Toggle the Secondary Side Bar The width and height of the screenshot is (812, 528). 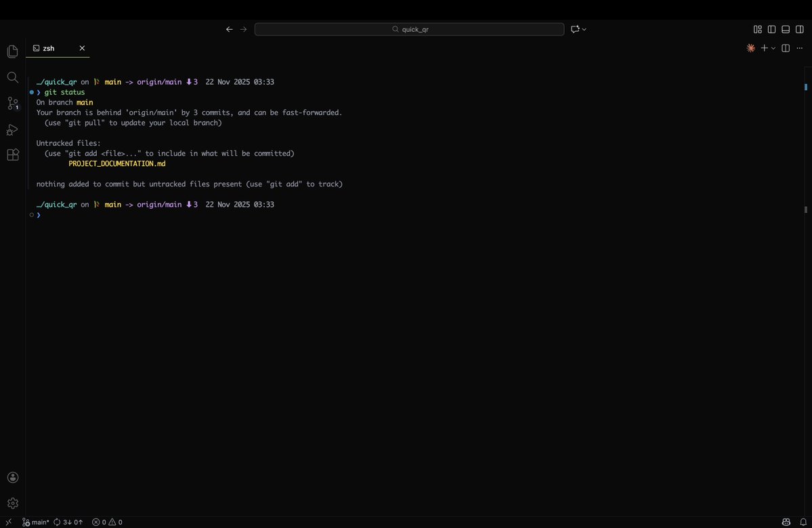pyautogui.click(x=799, y=29)
